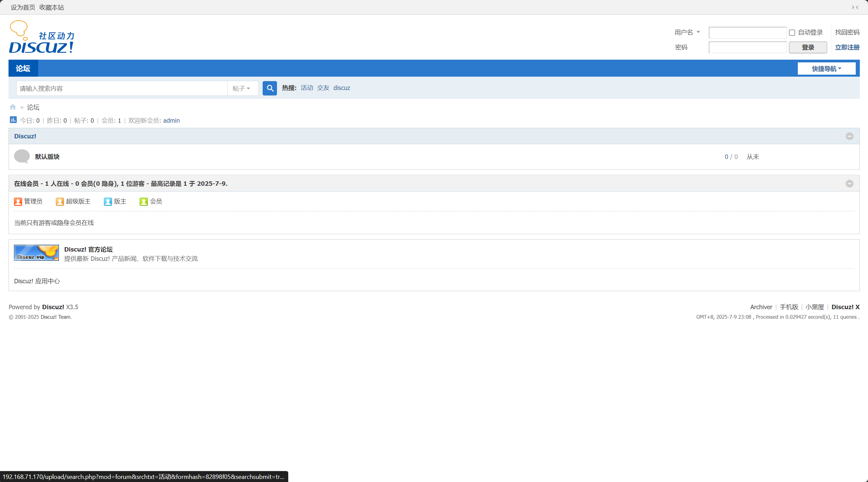Viewport: 868px width, 482px height.
Task: Select the 论坛 navigation tab
Action: point(23,69)
